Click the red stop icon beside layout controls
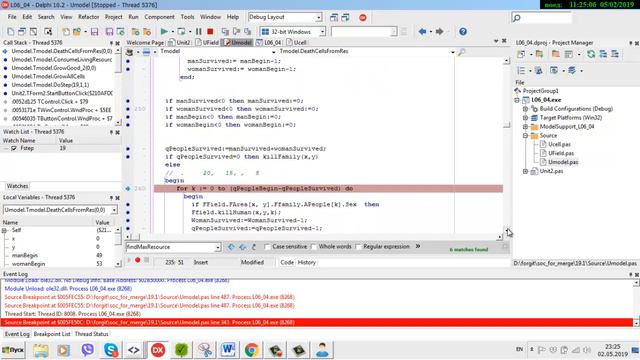 click(x=362, y=18)
